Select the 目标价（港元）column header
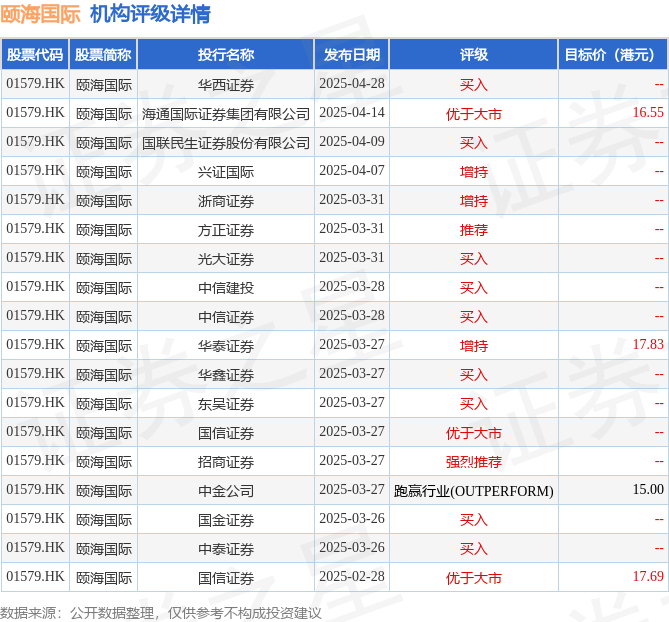This screenshot has height=622, width=669. [x=613, y=55]
